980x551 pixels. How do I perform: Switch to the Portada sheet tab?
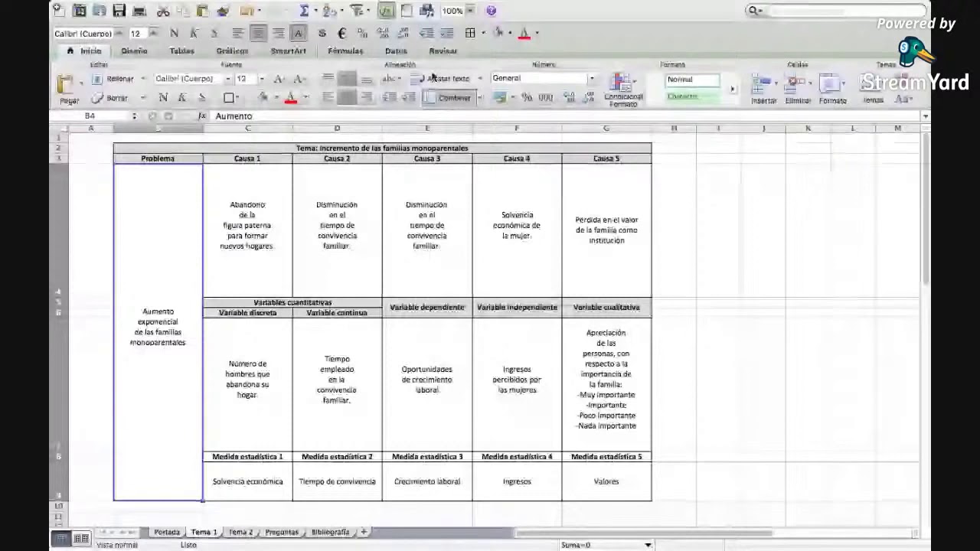[166, 532]
